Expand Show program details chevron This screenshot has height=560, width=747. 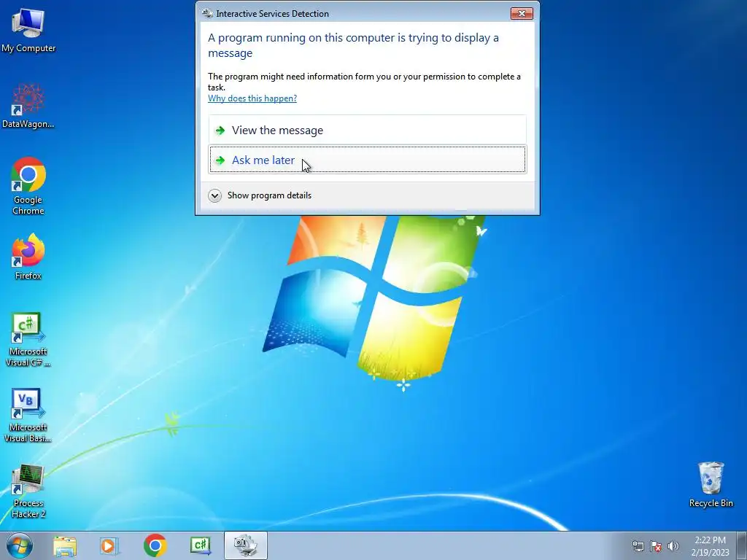(215, 195)
